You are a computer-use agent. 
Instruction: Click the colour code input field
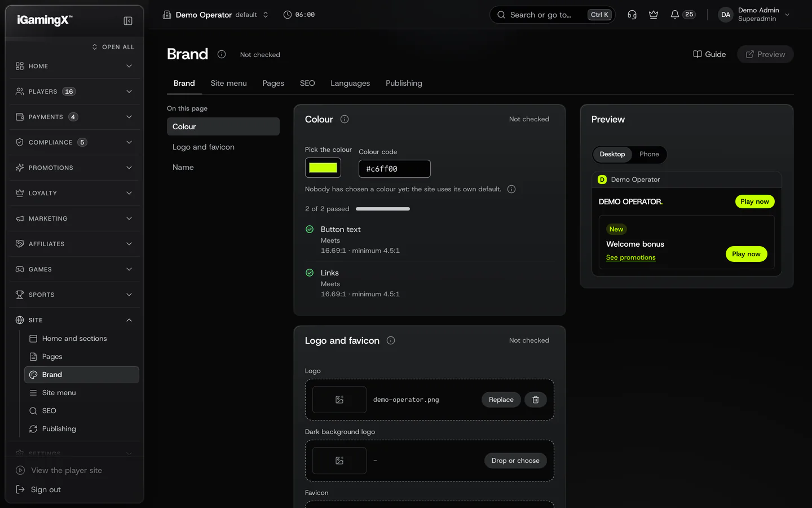395,169
